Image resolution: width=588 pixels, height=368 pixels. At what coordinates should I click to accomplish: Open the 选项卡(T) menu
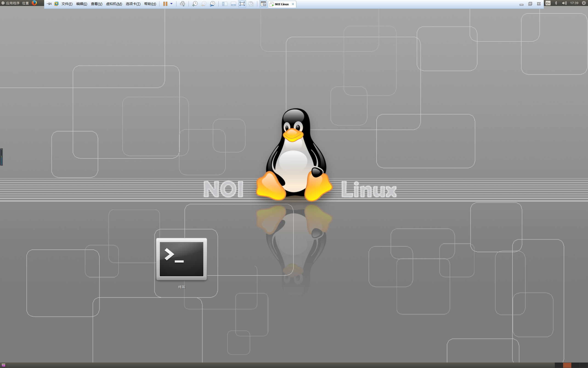pyautogui.click(x=133, y=4)
